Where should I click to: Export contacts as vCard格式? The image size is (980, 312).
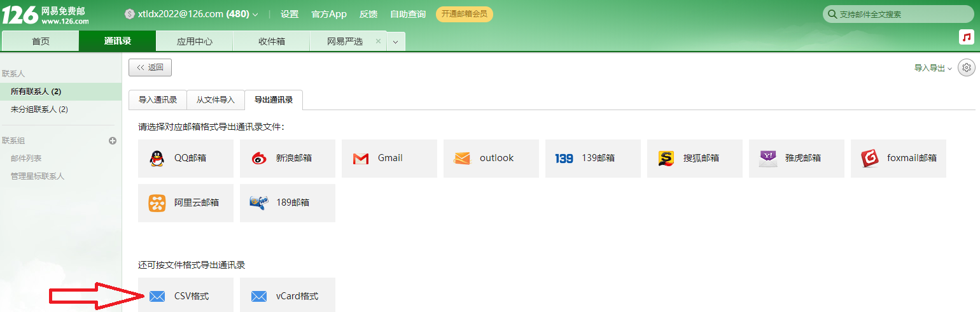point(288,295)
